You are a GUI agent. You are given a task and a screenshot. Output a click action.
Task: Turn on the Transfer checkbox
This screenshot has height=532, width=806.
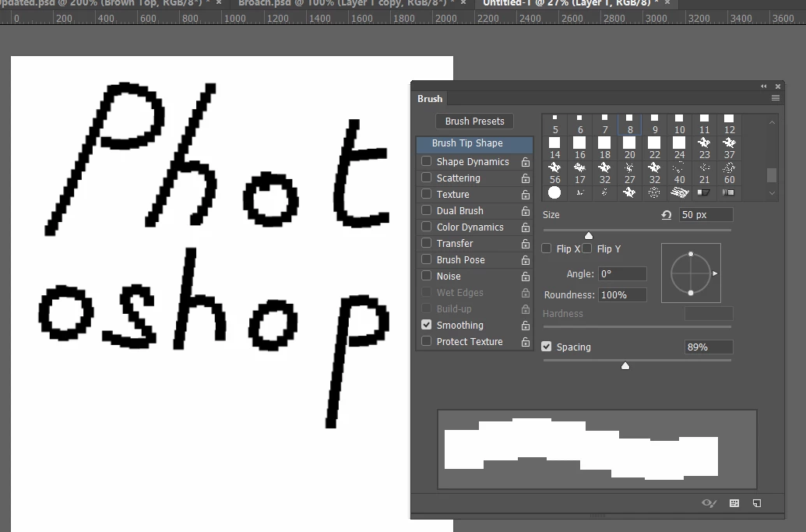(426, 243)
